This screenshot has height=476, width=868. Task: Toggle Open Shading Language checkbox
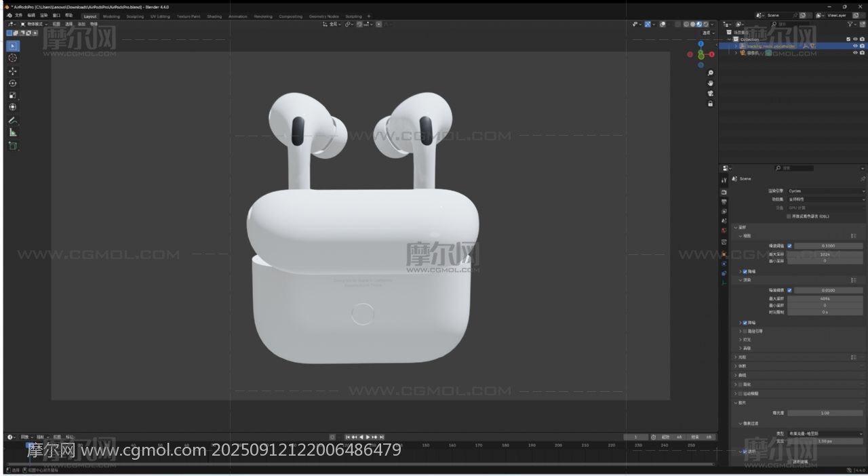789,216
